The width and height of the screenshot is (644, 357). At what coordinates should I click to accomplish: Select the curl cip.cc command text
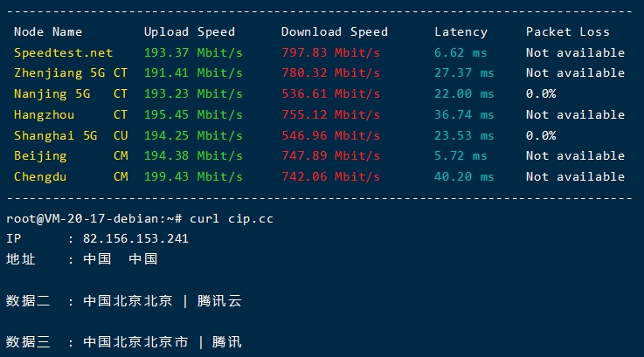tap(232, 219)
